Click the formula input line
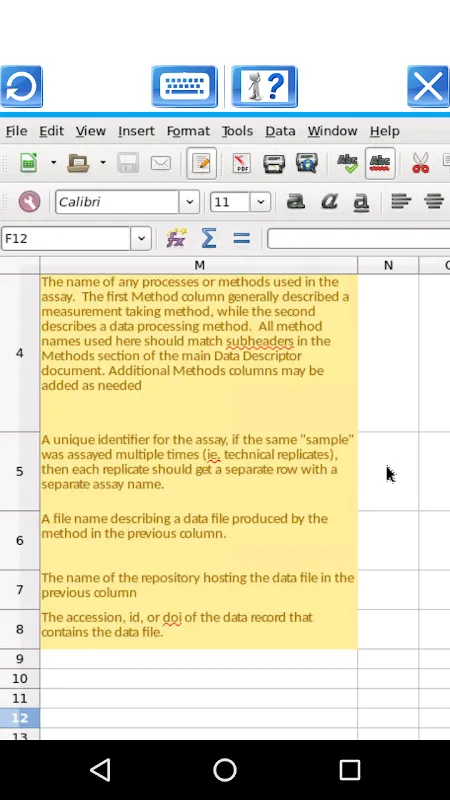The height and width of the screenshot is (800, 450). [359, 238]
